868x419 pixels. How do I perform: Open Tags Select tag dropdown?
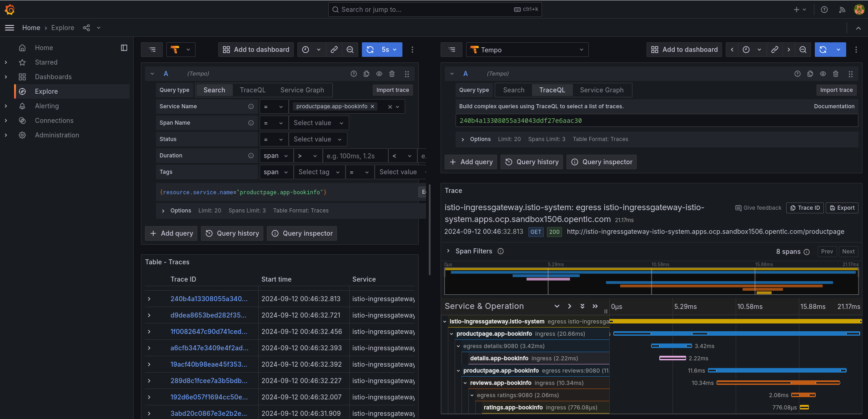click(x=319, y=172)
